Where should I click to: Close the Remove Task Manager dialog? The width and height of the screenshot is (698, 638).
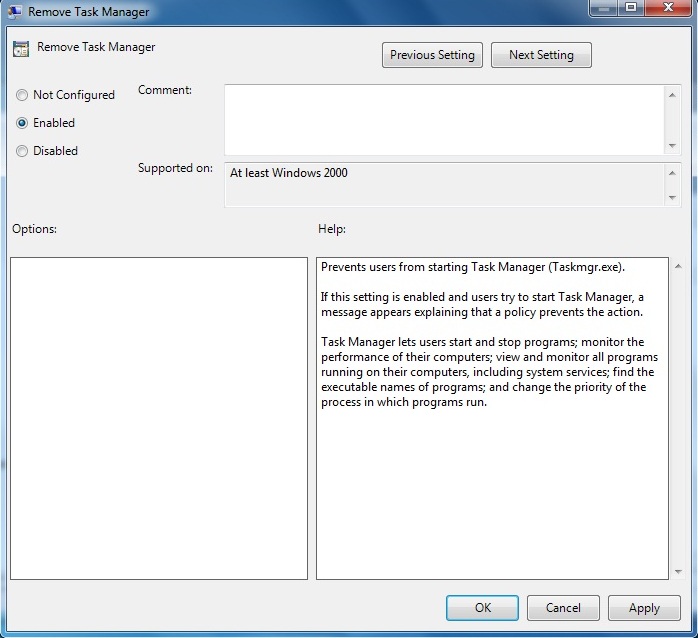668,8
